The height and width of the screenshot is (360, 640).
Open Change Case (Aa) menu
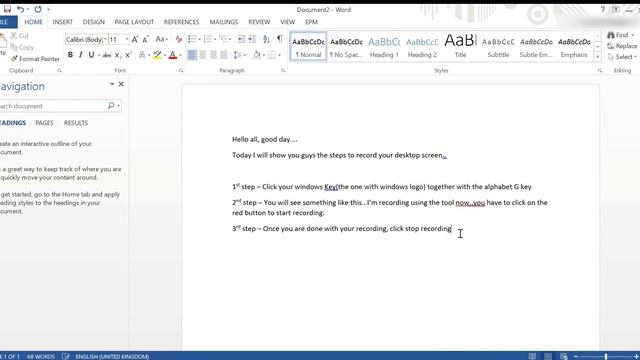(x=161, y=39)
